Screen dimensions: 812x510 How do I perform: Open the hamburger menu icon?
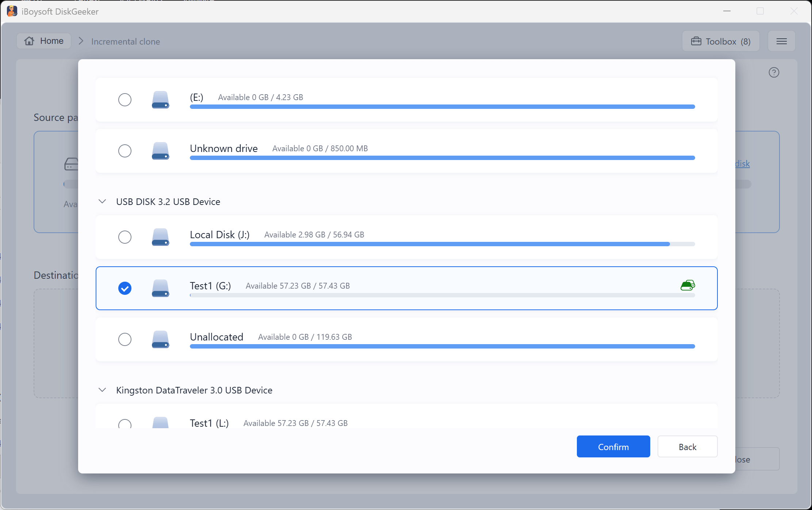(782, 41)
